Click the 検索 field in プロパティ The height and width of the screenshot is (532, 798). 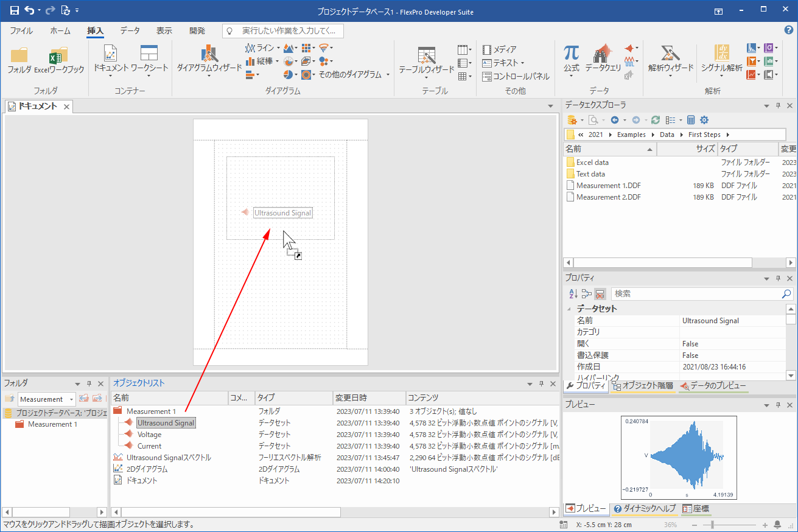click(x=696, y=293)
